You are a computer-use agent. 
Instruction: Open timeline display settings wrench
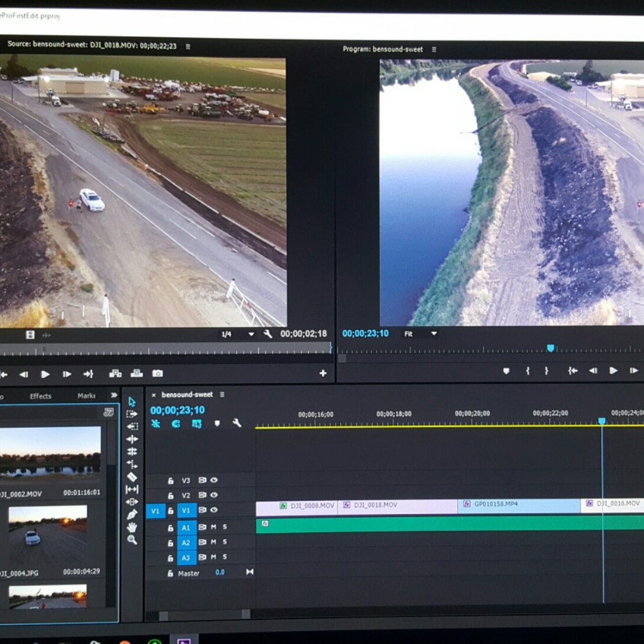click(237, 423)
